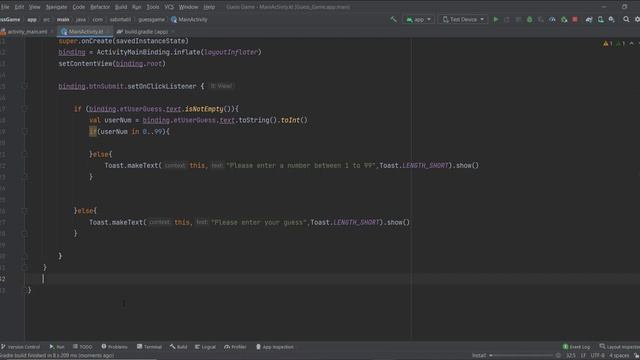The height and width of the screenshot is (360, 640).
Task: Open the App Inspection tool window
Action: [275, 347]
